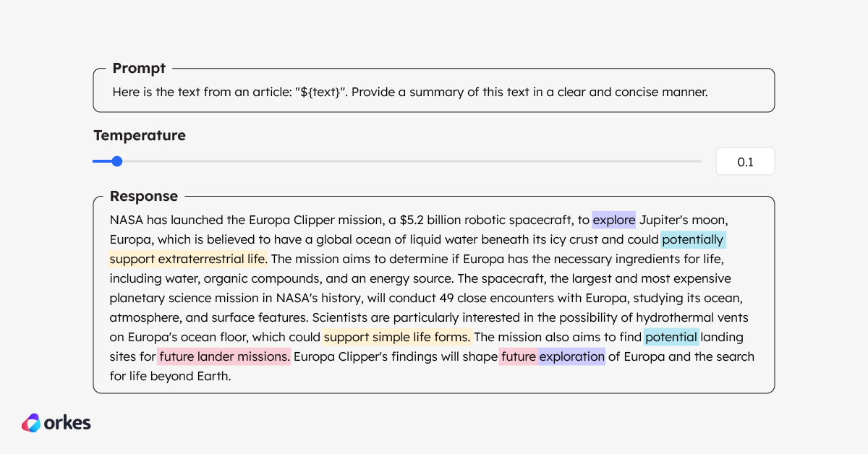This screenshot has height=454, width=868.
Task: Click the temperature value field showing 0.1
Action: click(744, 162)
